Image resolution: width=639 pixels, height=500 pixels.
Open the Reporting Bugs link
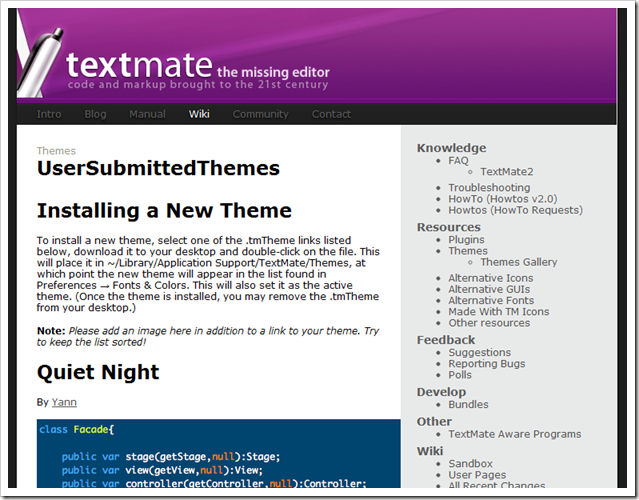click(x=487, y=364)
